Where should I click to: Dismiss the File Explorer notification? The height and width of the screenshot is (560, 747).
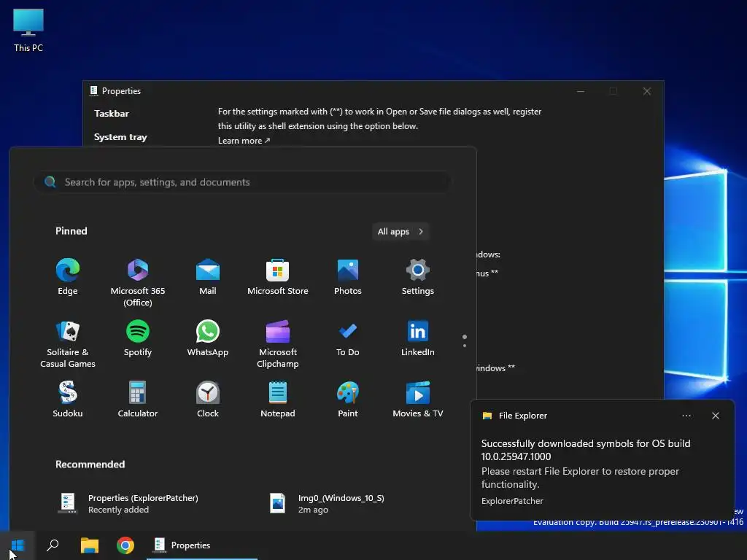pos(716,416)
